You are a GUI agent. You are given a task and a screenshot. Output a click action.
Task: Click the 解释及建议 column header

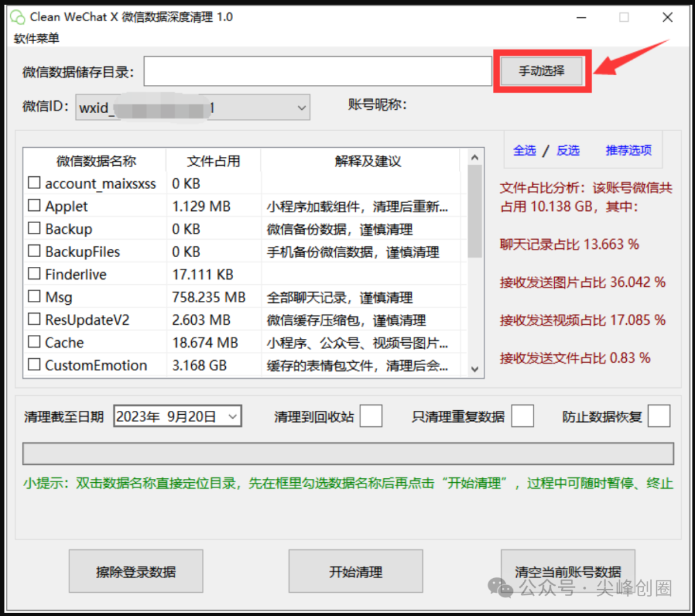tap(367, 161)
